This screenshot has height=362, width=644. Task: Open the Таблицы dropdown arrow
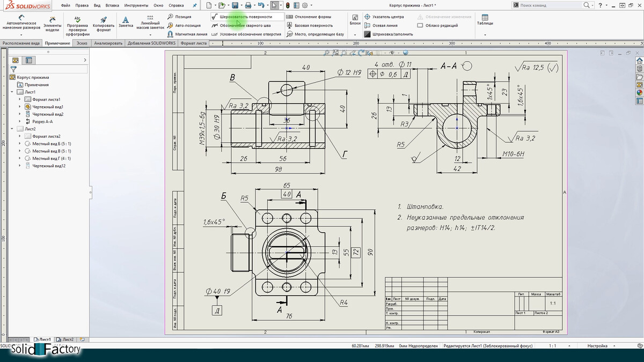[x=485, y=35]
